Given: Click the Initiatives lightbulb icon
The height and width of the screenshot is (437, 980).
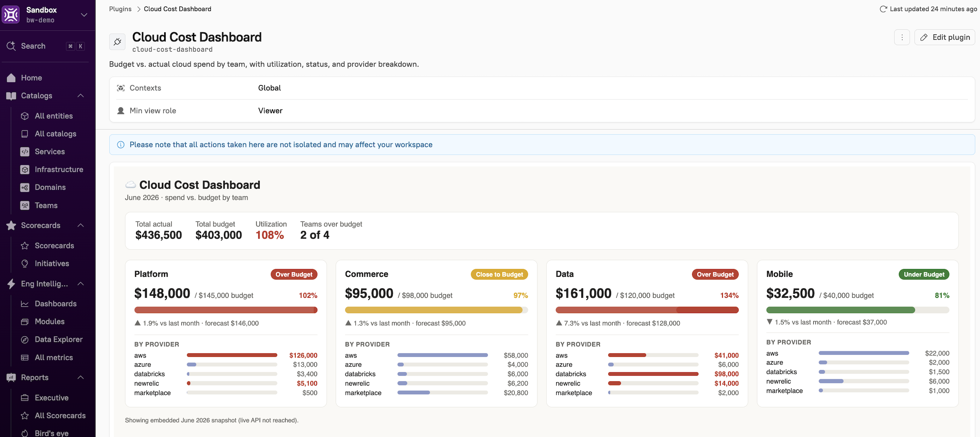Looking at the screenshot, I should click(25, 263).
